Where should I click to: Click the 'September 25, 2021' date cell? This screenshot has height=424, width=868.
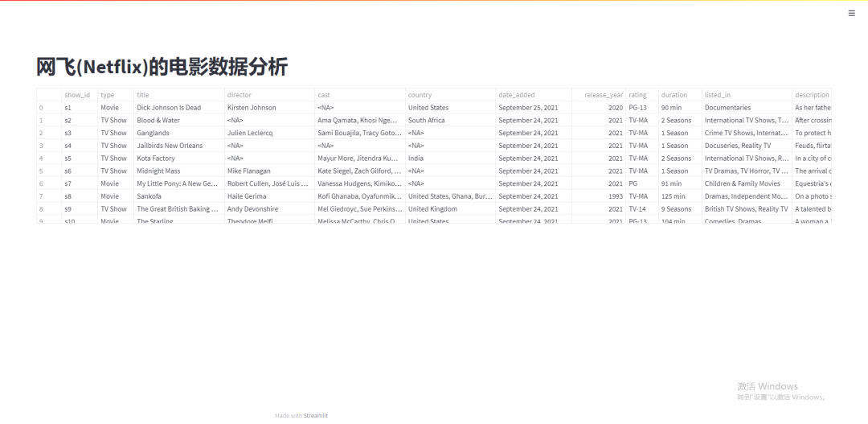[534, 108]
